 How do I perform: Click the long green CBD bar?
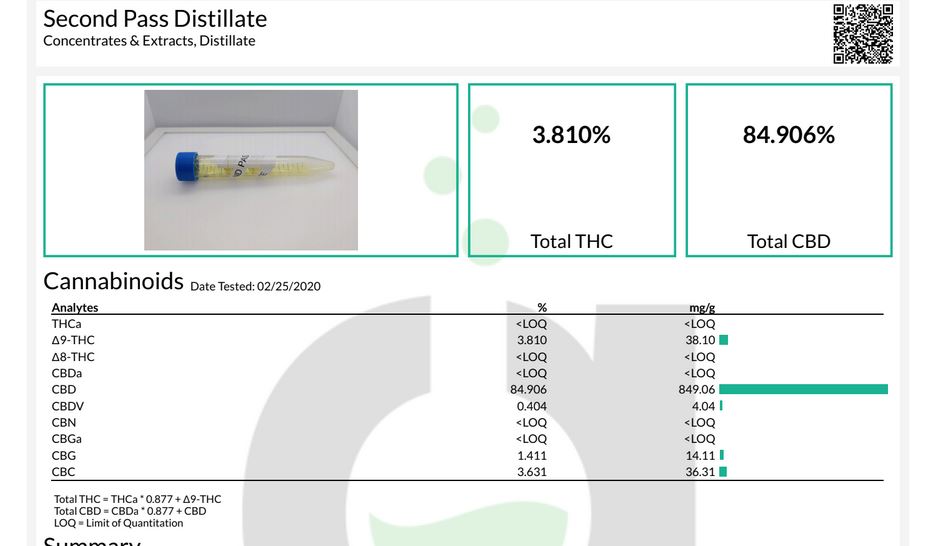(803, 389)
